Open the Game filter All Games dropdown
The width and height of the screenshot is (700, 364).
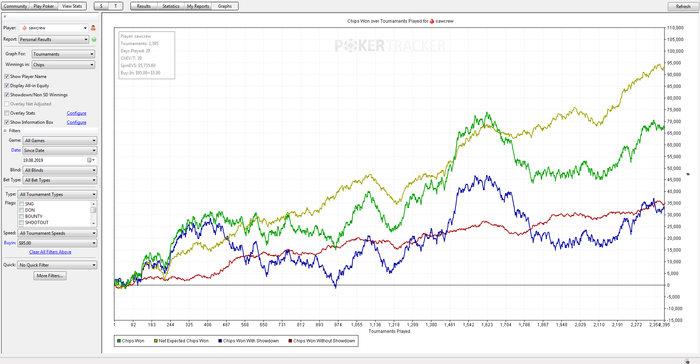point(60,140)
